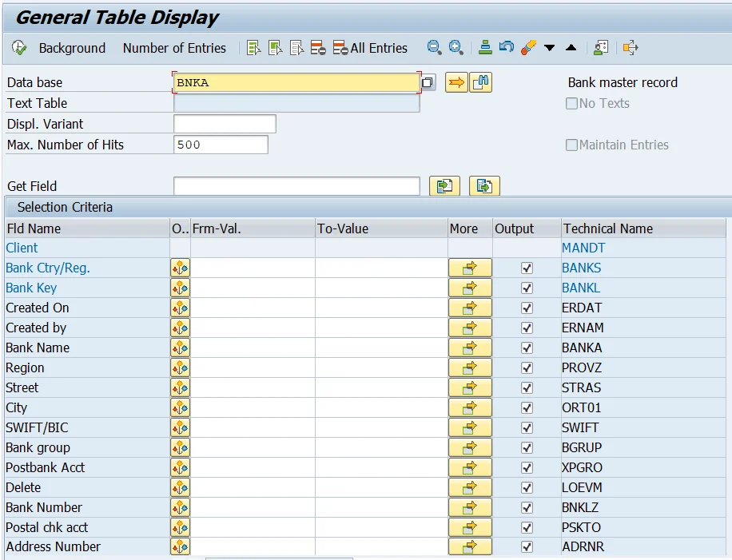The width and height of the screenshot is (732, 560).
Task: Click the blue Client field name
Action: (x=22, y=248)
